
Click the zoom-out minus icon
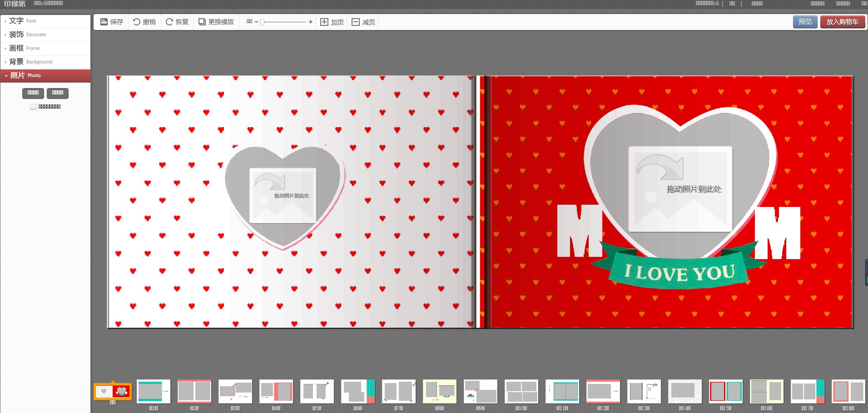click(256, 22)
